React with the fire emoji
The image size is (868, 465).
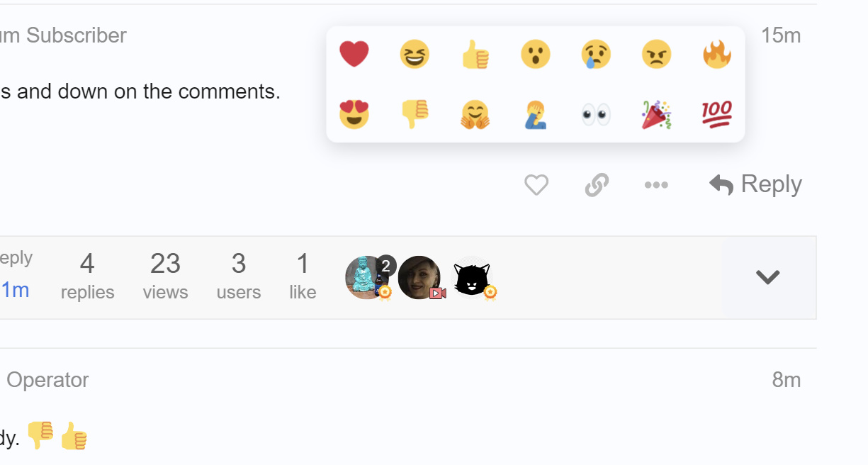[x=716, y=54]
